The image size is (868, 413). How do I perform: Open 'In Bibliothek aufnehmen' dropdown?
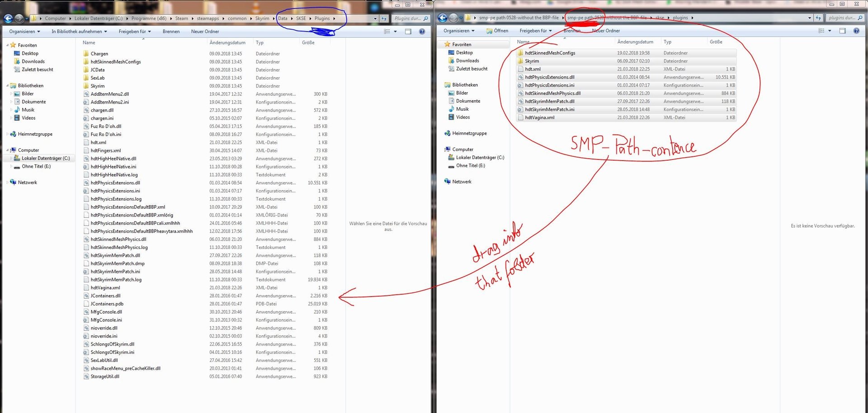[79, 32]
